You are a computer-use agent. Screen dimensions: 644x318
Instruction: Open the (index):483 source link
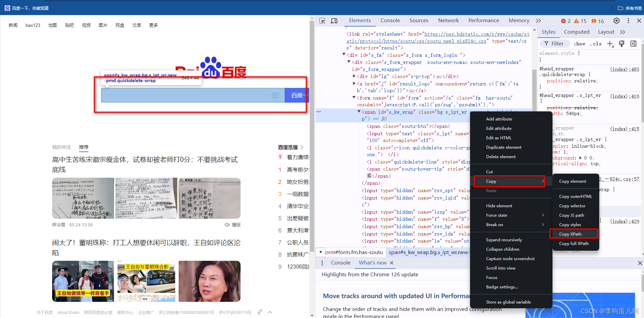[x=624, y=69]
